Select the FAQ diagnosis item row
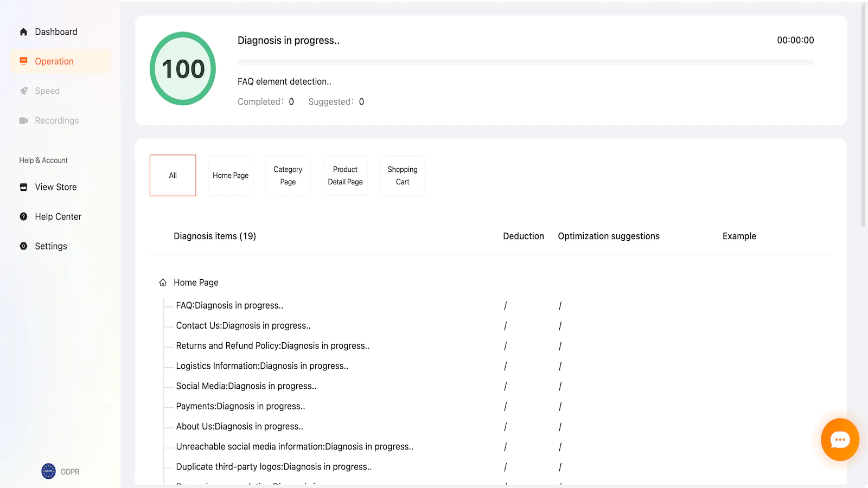The image size is (868, 488). click(229, 306)
